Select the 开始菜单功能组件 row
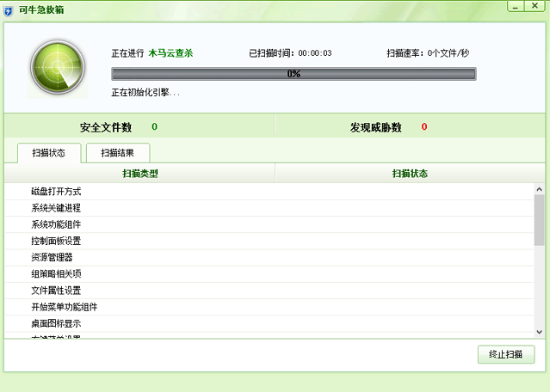550x392 pixels. [x=269, y=307]
